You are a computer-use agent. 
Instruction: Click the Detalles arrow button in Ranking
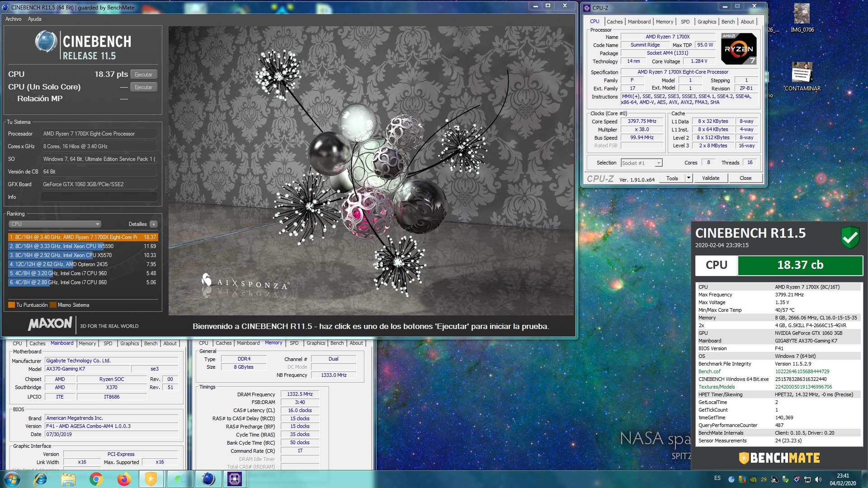coord(154,224)
